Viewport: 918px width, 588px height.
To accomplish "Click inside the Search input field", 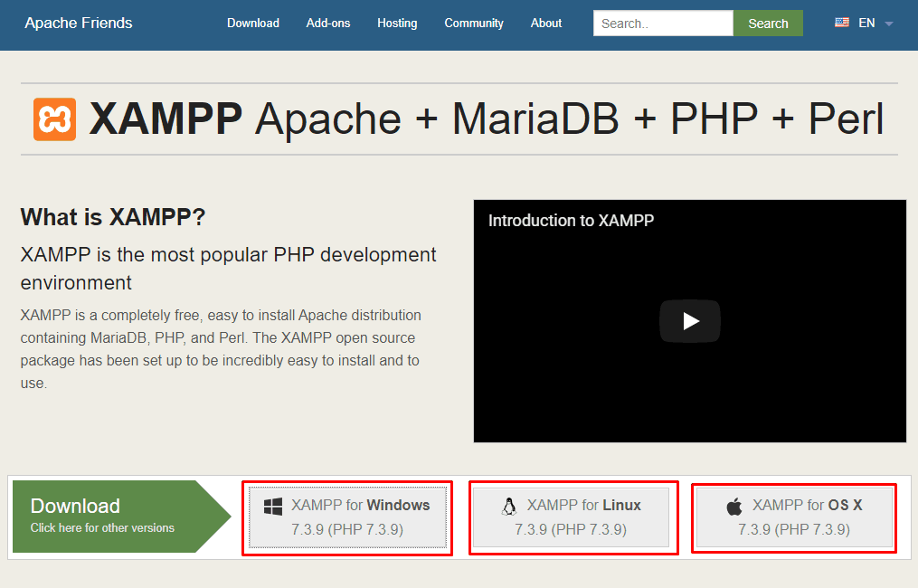I will (x=663, y=24).
